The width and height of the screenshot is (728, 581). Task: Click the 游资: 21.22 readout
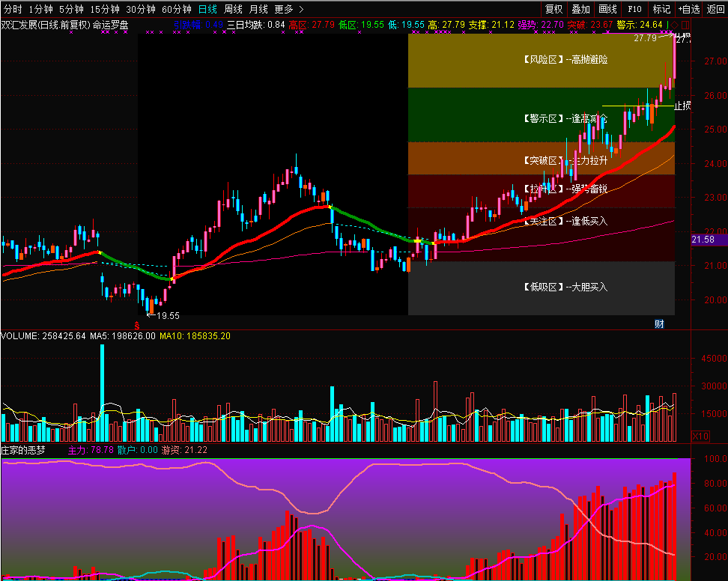click(184, 450)
